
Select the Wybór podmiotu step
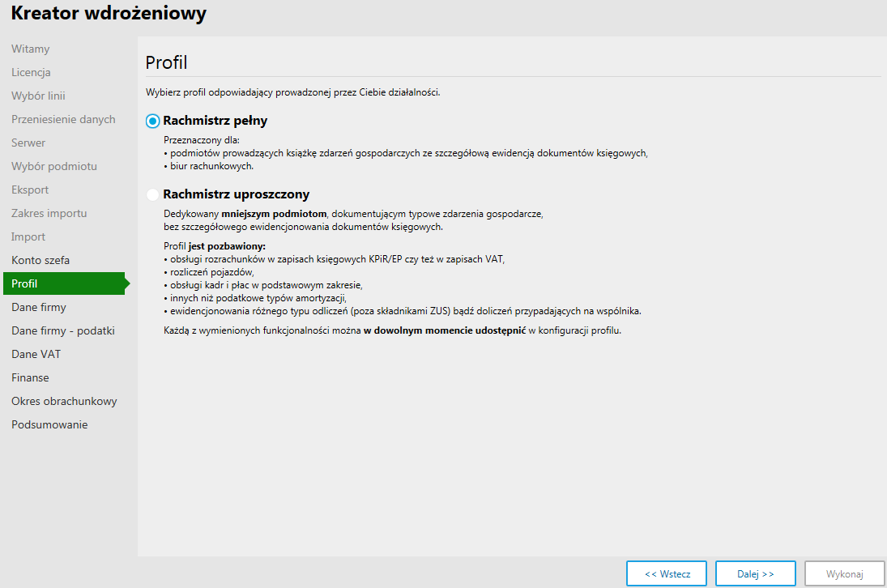tap(54, 166)
